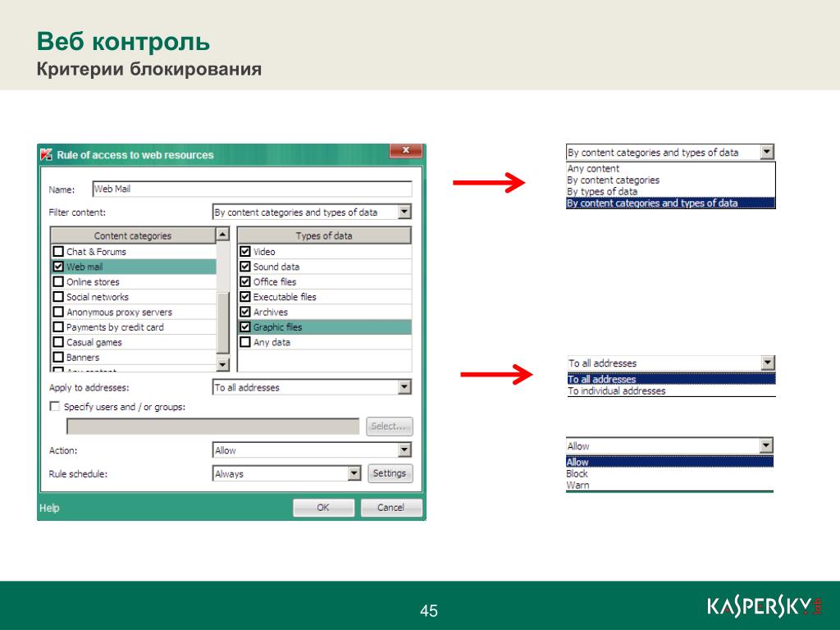
Task: Click the Name field containing Web Mail
Action: pos(252,189)
